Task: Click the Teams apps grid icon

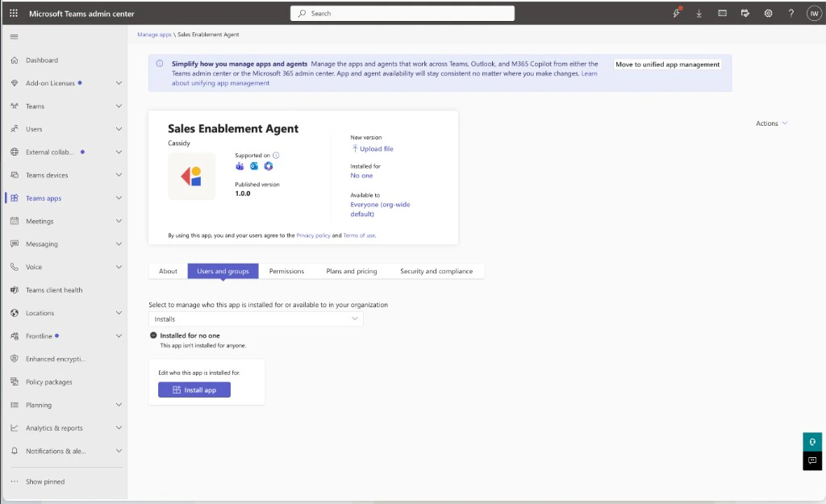Action: point(15,198)
